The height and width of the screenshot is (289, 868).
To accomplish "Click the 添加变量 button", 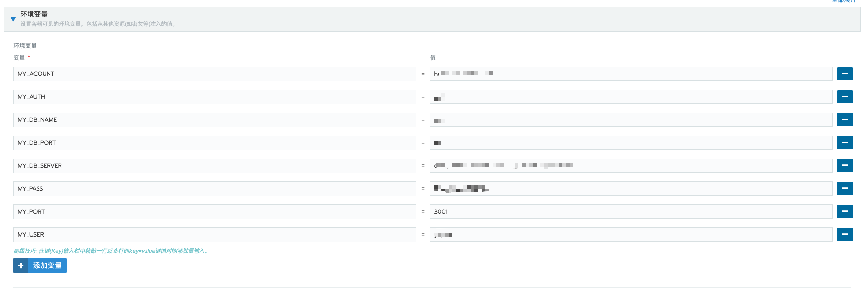I will pyautogui.click(x=40, y=266).
